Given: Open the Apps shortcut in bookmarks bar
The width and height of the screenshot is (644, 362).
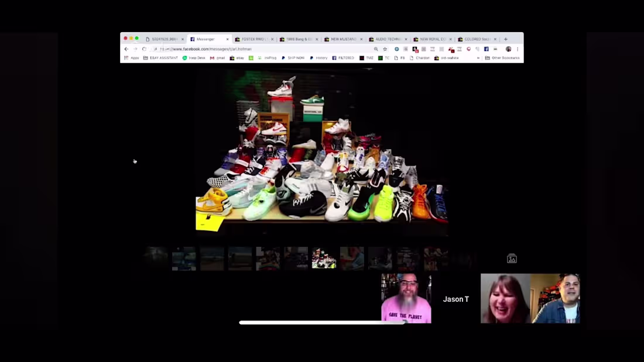Looking at the screenshot, I should click(x=131, y=58).
